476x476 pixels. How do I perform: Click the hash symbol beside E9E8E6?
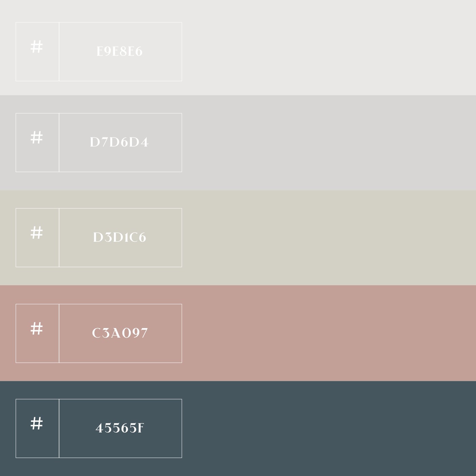[37, 47]
